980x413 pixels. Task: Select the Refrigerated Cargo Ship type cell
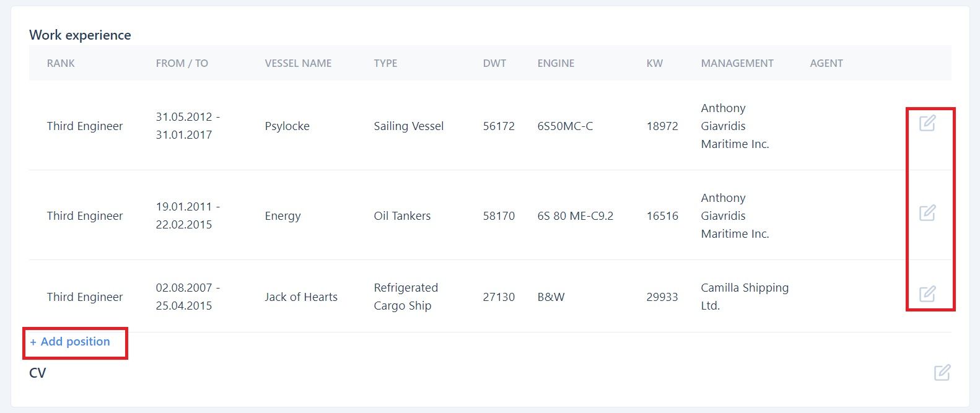pyautogui.click(x=406, y=297)
